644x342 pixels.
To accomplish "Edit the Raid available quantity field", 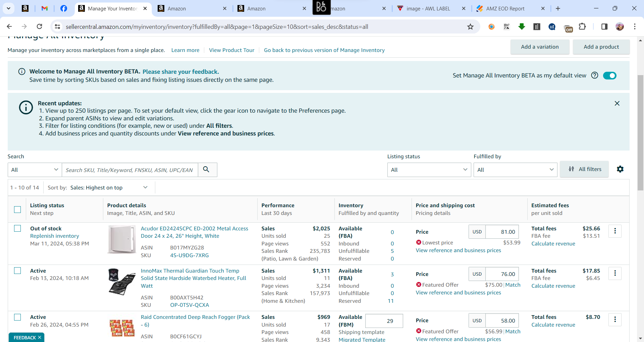I will click(384, 321).
